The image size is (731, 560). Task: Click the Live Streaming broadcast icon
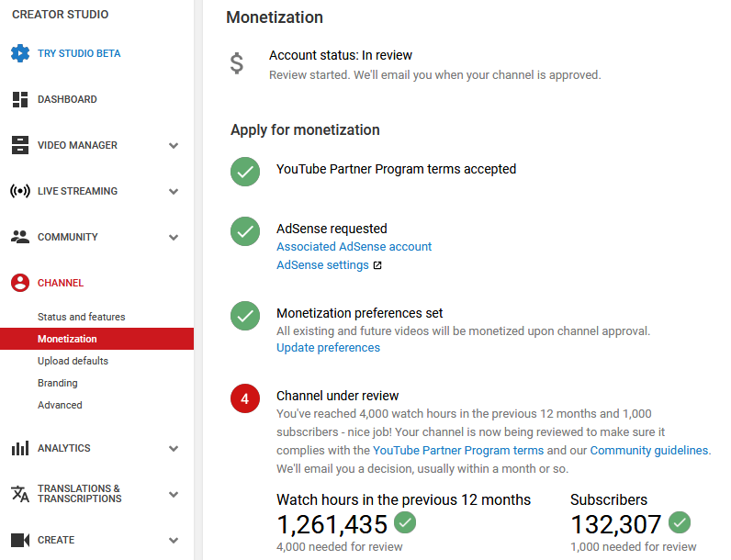point(20,191)
